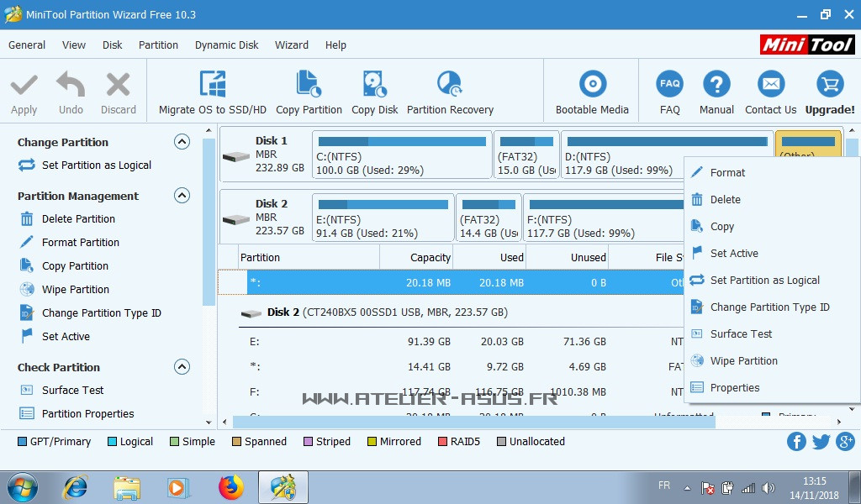
Task: Collapse the Partition Management section
Action: [x=182, y=195]
